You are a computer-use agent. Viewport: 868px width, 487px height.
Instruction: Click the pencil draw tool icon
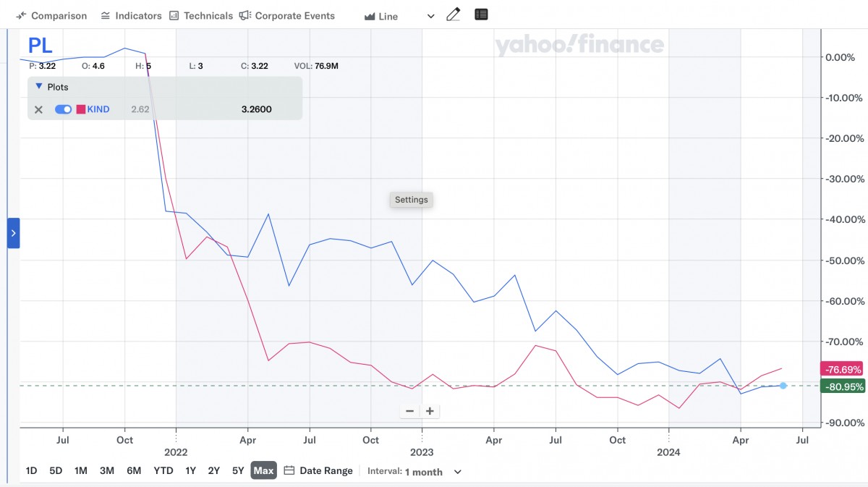coord(454,15)
